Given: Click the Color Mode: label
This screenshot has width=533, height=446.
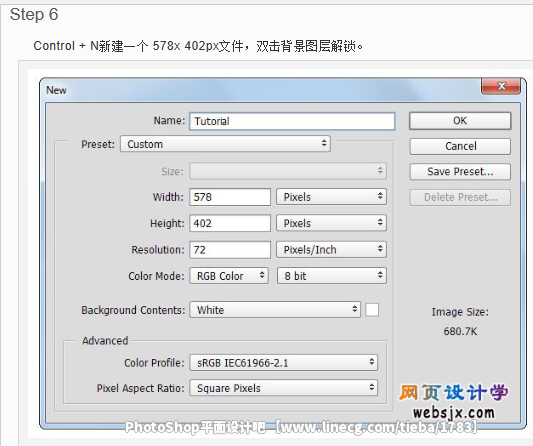Looking at the screenshot, I should [156, 276].
